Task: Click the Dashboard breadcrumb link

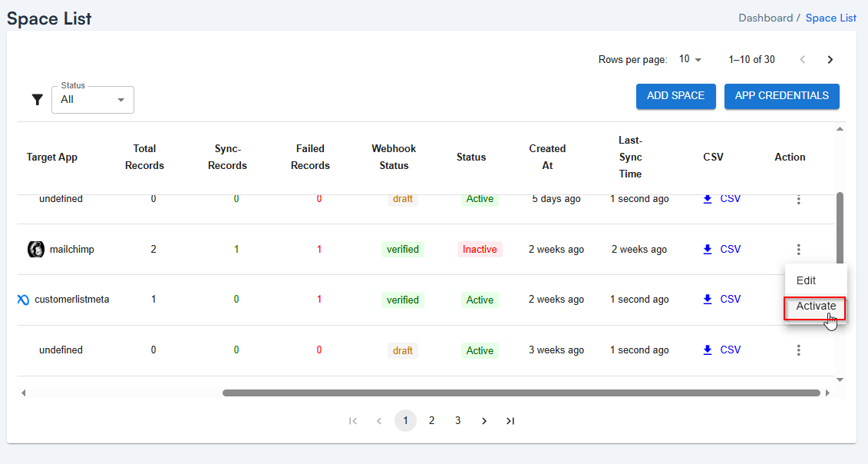Action: pyautogui.click(x=765, y=18)
